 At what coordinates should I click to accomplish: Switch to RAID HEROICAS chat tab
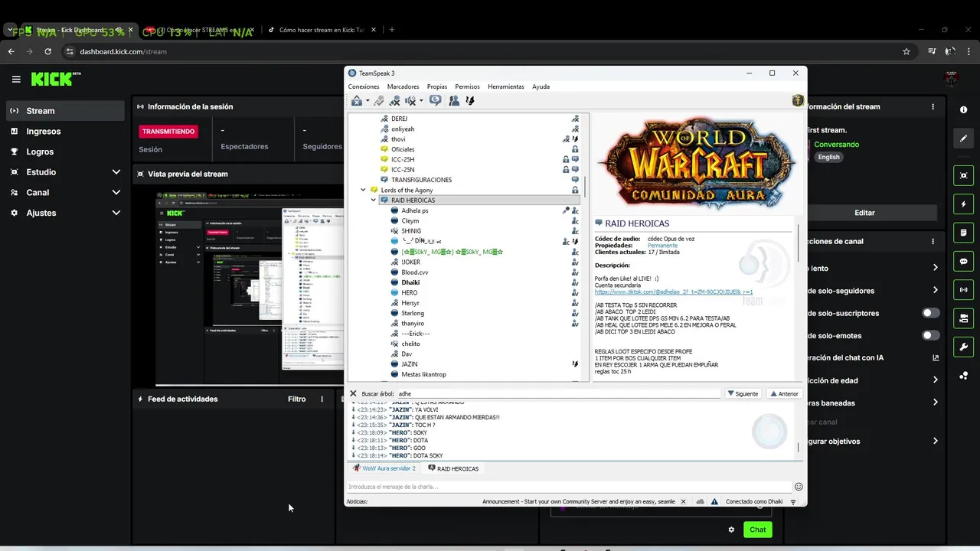(453, 468)
